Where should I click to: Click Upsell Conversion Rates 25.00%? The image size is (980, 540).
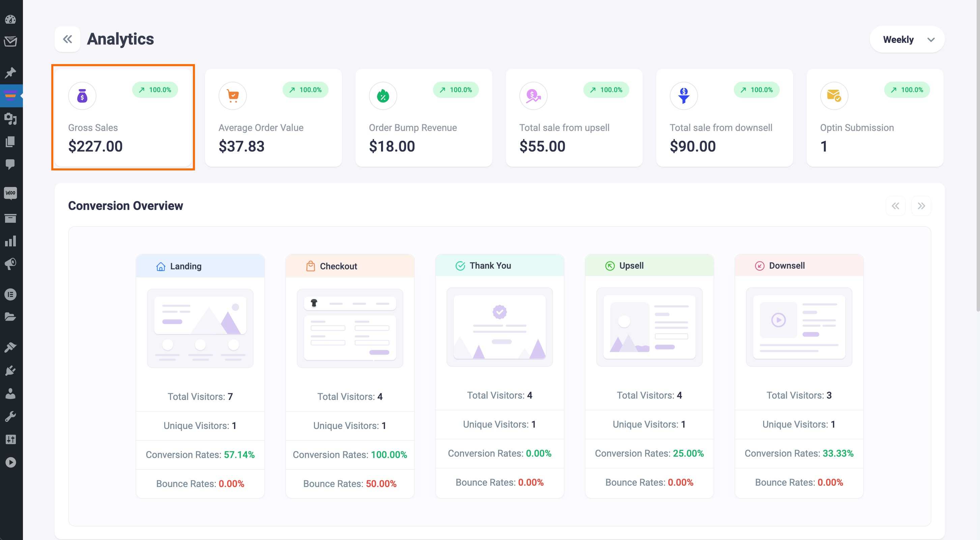pyautogui.click(x=650, y=453)
